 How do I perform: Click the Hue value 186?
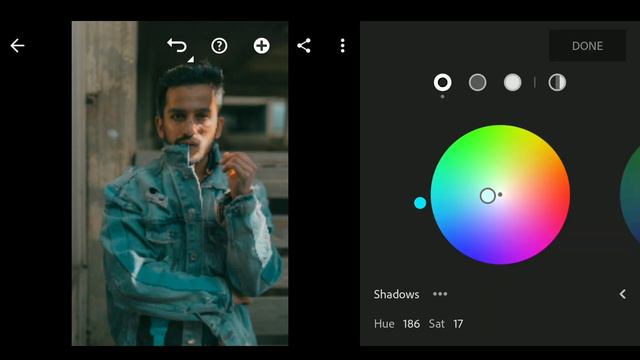tap(411, 324)
